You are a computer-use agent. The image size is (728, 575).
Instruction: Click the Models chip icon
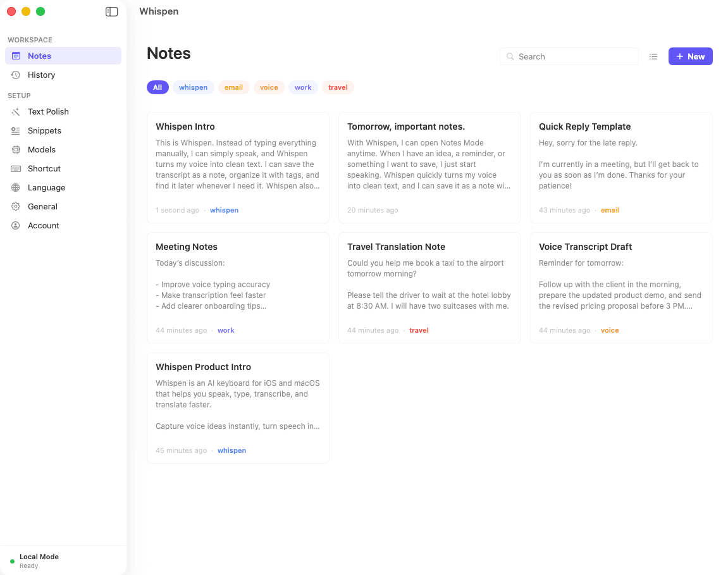(x=16, y=149)
